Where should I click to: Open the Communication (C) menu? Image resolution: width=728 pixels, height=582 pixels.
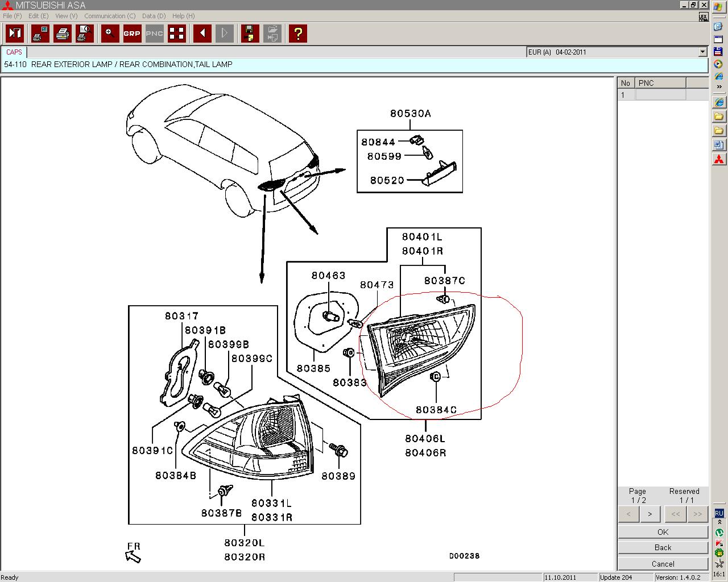point(110,16)
